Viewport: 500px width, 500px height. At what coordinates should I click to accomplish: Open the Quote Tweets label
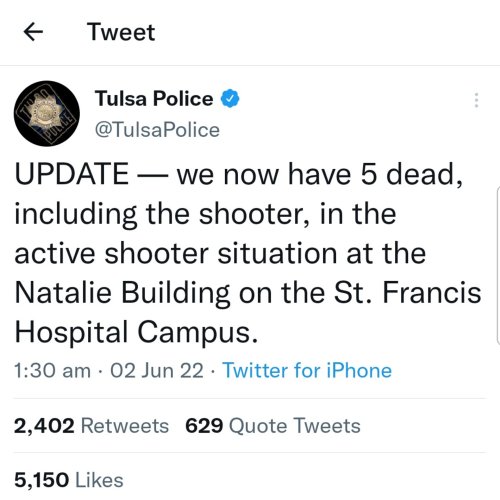(x=295, y=426)
